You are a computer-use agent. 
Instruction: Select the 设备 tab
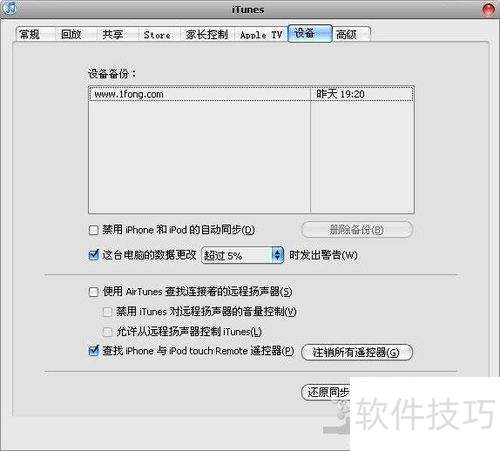tap(310, 33)
